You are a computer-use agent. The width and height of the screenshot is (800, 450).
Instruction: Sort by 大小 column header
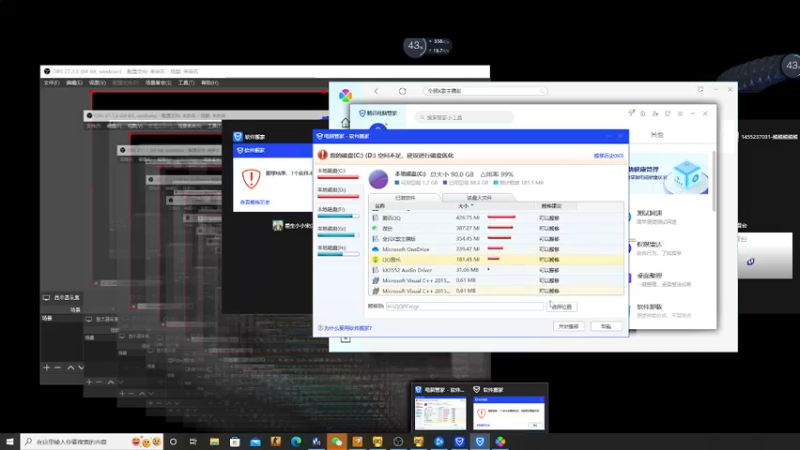[x=465, y=206]
